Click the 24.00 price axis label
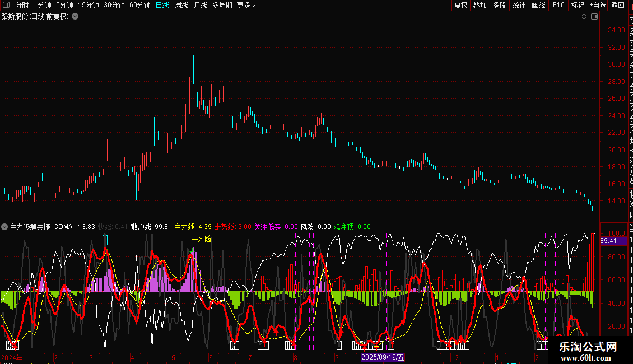Image resolution: width=633 pixels, height=364 pixels. [x=616, y=116]
